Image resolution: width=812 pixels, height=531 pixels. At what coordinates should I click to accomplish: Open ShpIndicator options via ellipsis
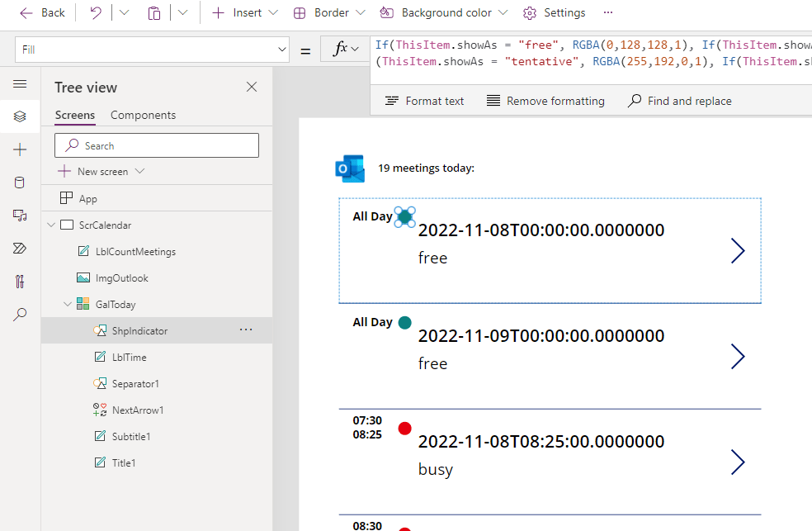click(x=246, y=330)
